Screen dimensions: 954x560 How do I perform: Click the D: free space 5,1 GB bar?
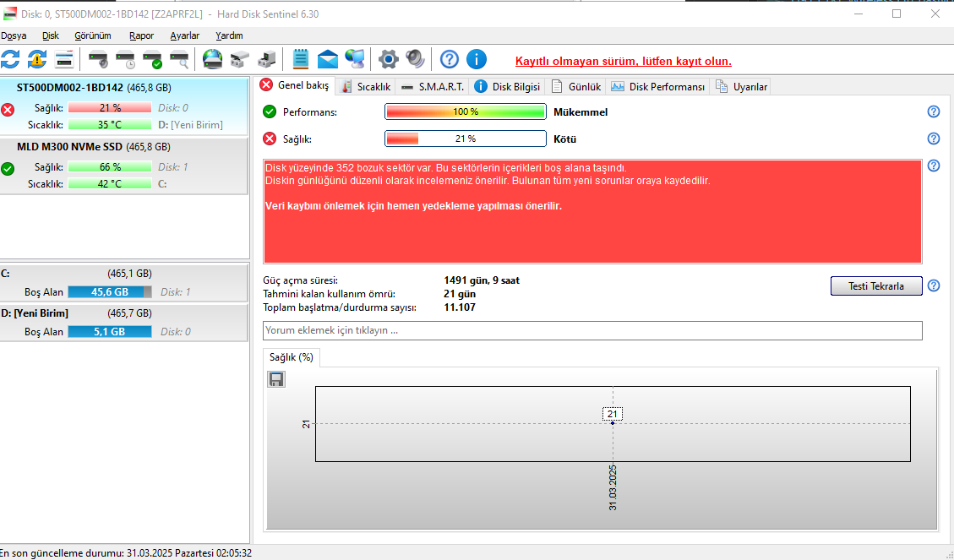pos(110,331)
